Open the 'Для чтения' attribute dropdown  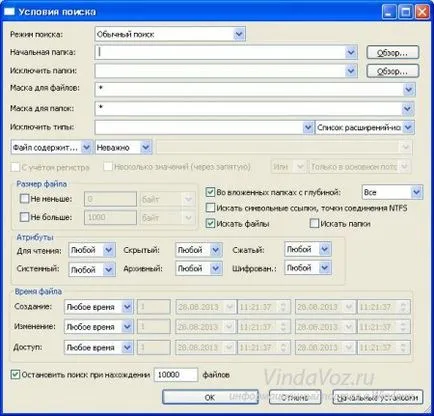pos(92,250)
